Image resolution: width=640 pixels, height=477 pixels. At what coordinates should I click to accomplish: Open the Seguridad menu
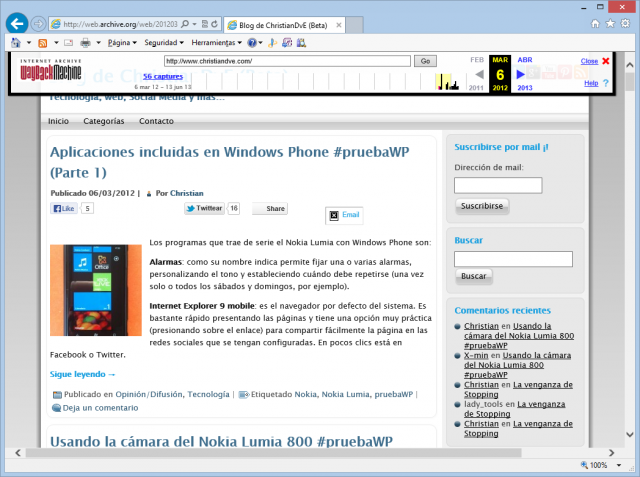coord(164,42)
